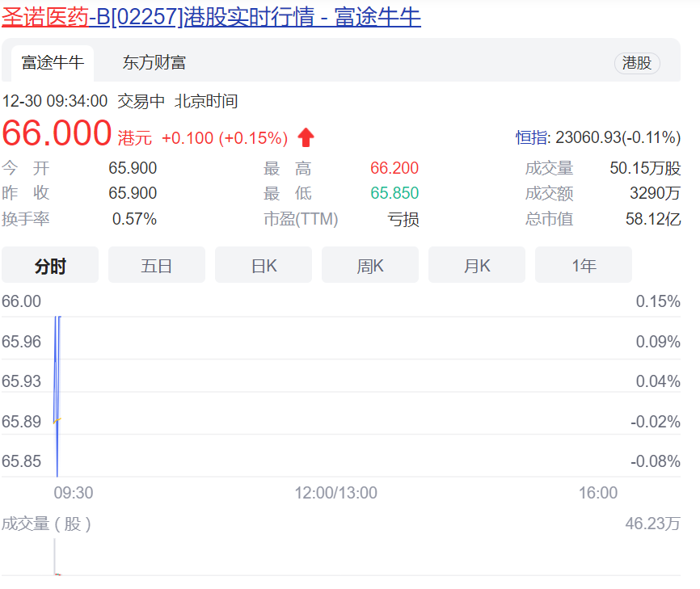Select the 1年 chart tab
This screenshot has width=700, height=589.
(584, 266)
